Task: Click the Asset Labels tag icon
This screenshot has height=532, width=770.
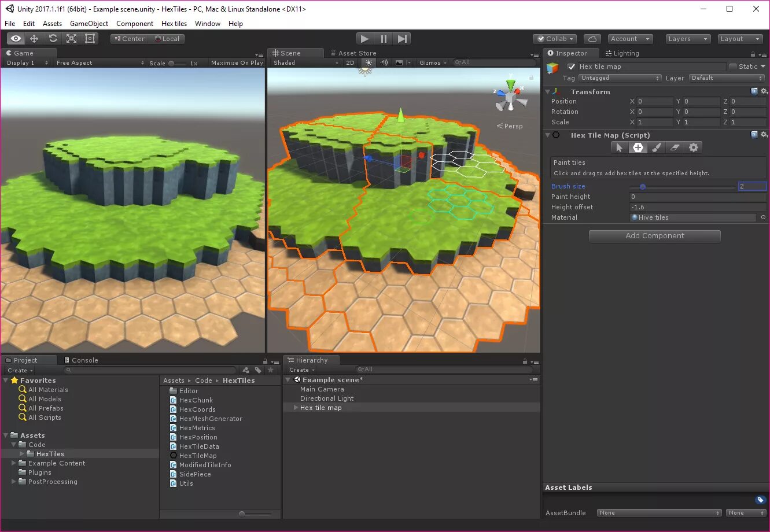Action: pos(761,500)
